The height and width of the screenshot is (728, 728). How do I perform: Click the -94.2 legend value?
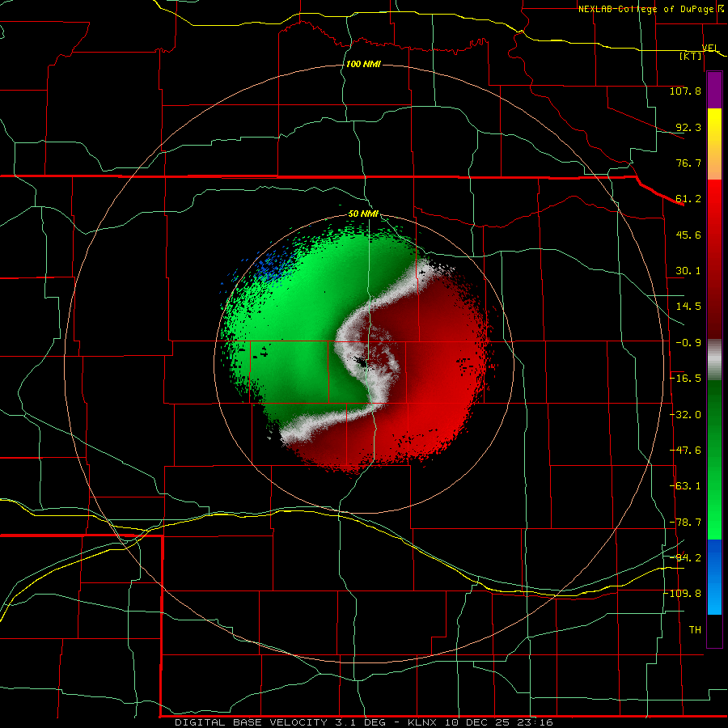tap(685, 557)
